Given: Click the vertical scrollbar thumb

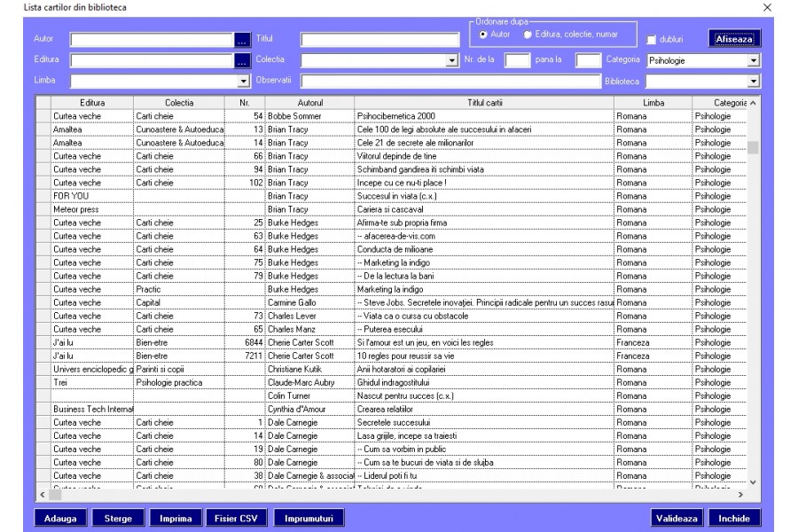Looking at the screenshot, I should [753, 147].
